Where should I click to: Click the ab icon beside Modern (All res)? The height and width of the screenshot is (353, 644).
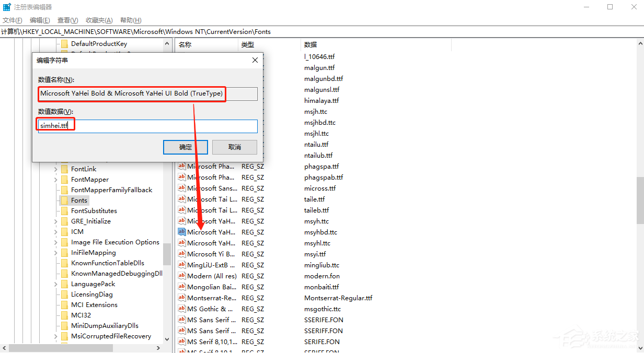[181, 275]
